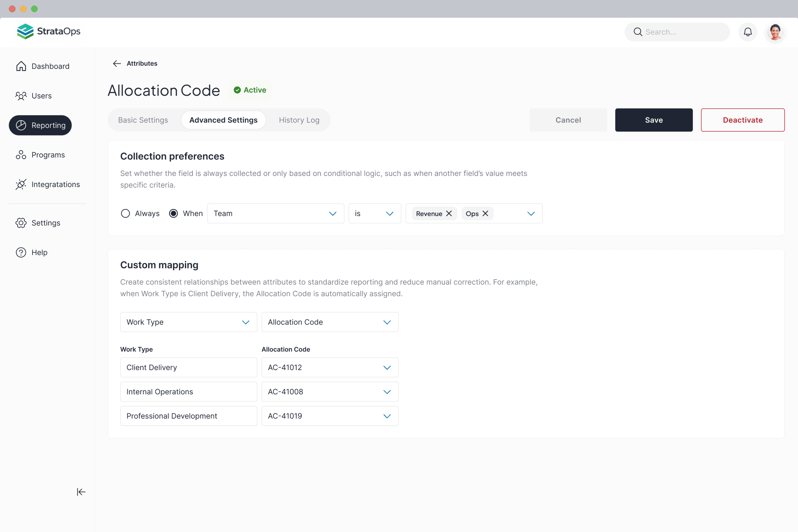Select the Always radio option
This screenshot has width=798, height=532.
[x=126, y=213]
